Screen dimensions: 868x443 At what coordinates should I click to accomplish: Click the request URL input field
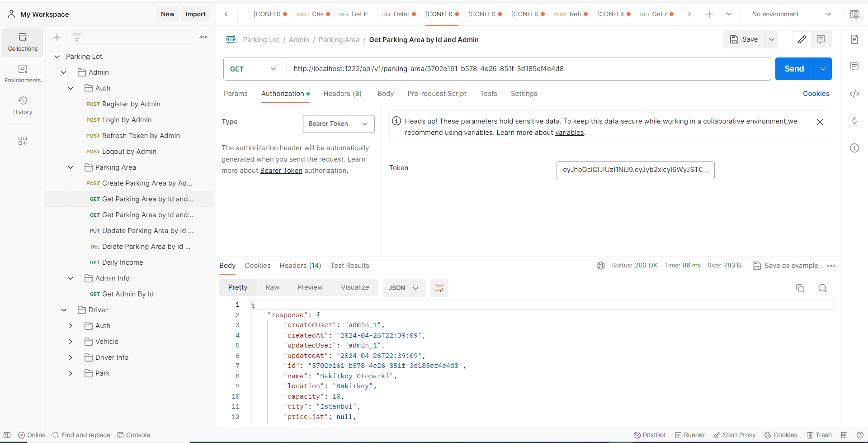click(528, 69)
